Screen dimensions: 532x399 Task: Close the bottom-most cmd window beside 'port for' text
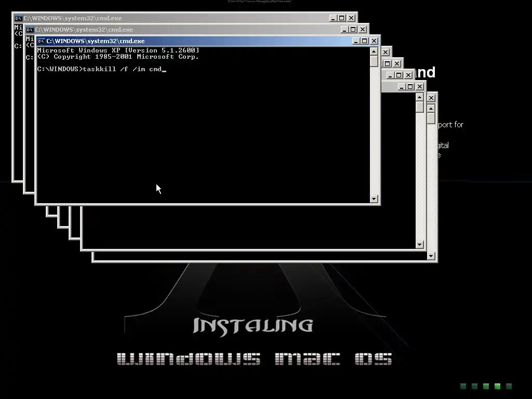point(431,98)
